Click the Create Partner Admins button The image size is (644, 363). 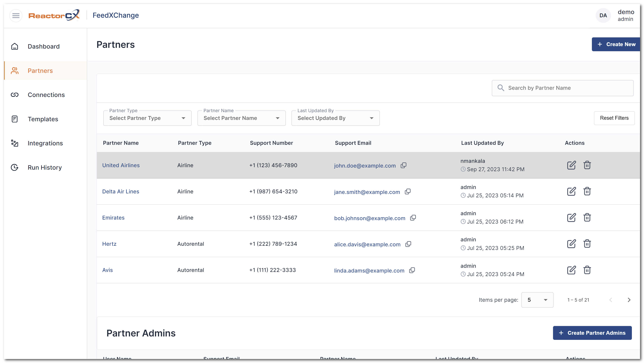coord(592,333)
